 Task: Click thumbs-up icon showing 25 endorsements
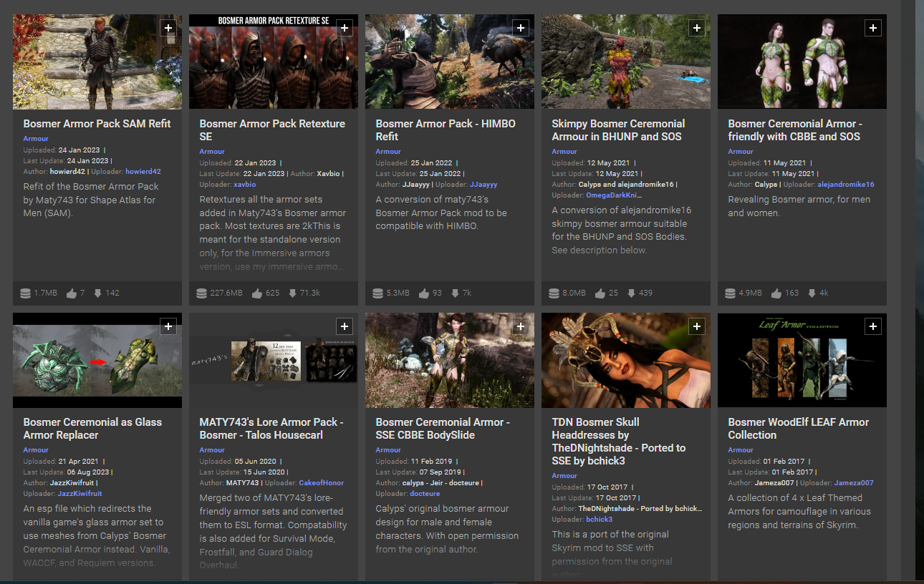pos(600,293)
